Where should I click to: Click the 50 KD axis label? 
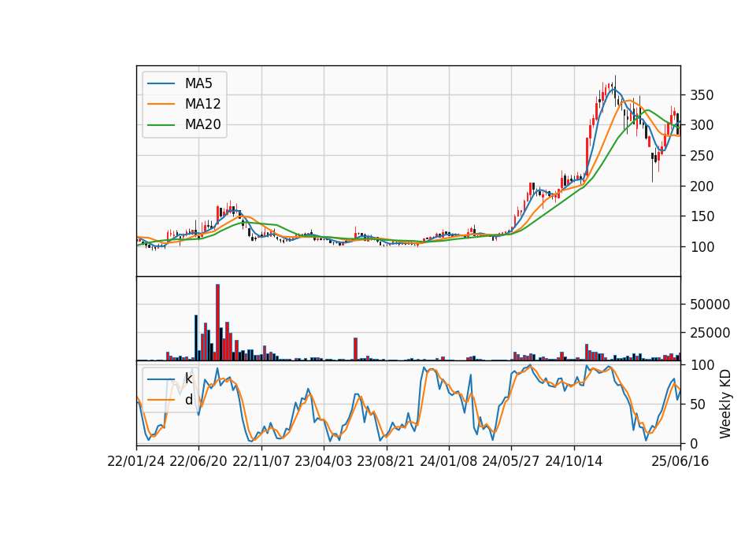point(698,404)
